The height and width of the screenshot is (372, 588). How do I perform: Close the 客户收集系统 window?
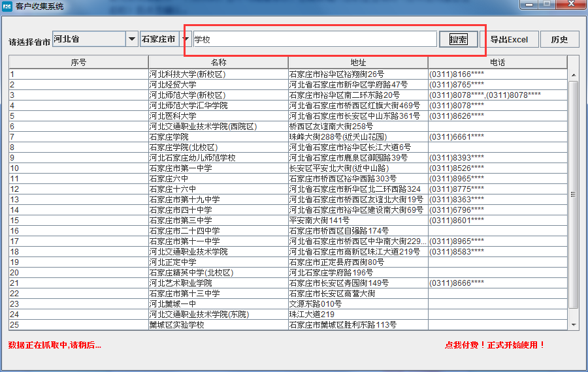(569, 5)
